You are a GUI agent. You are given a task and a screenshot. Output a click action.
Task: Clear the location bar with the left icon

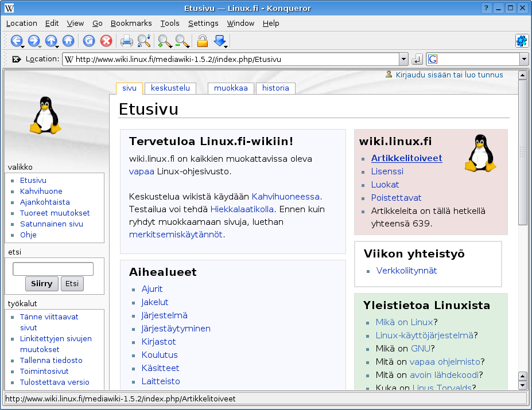pos(16,59)
